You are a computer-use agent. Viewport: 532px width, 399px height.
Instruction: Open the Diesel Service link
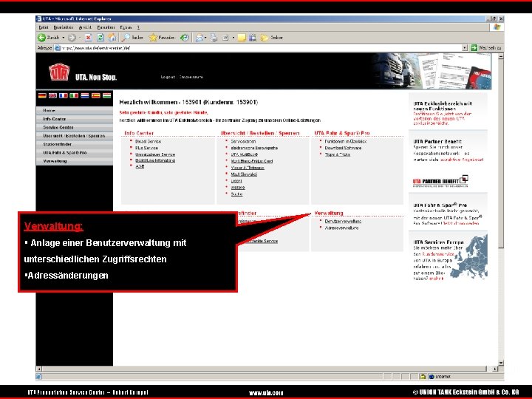148,141
